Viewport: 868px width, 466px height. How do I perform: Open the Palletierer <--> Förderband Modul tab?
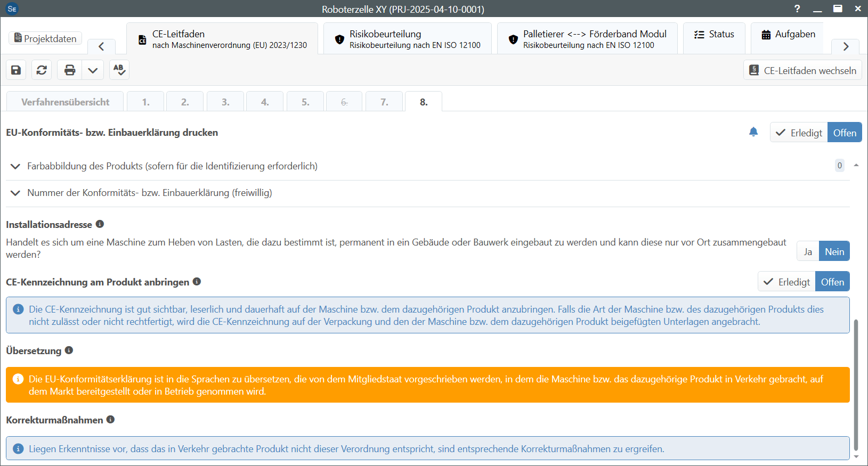click(x=587, y=39)
